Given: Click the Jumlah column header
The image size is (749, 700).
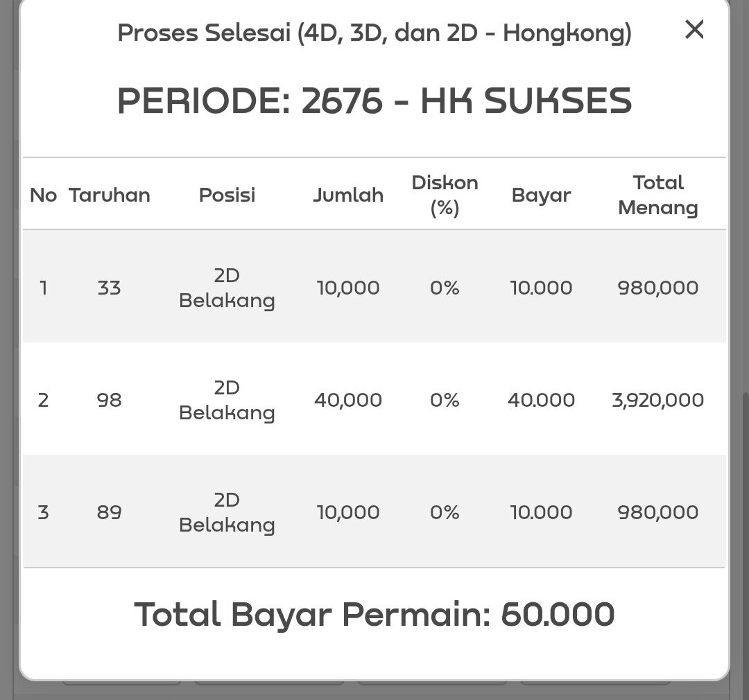Looking at the screenshot, I should tap(348, 195).
